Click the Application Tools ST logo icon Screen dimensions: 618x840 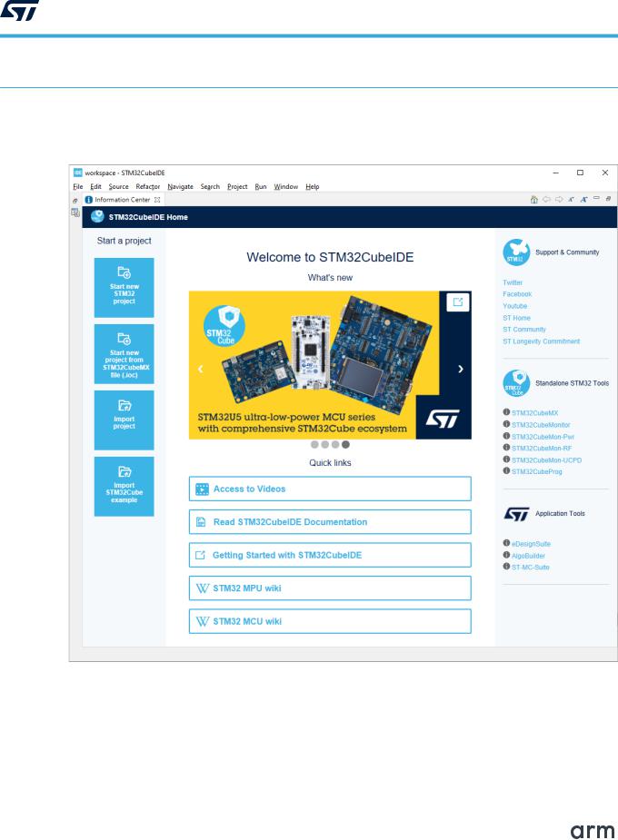(516, 514)
